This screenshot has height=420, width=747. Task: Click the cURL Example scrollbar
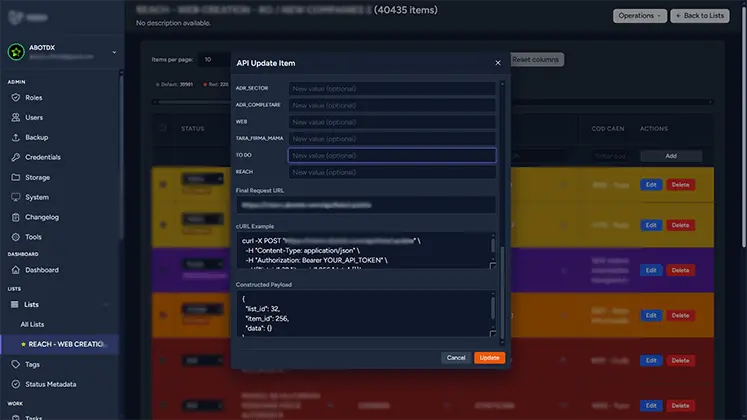(493, 246)
